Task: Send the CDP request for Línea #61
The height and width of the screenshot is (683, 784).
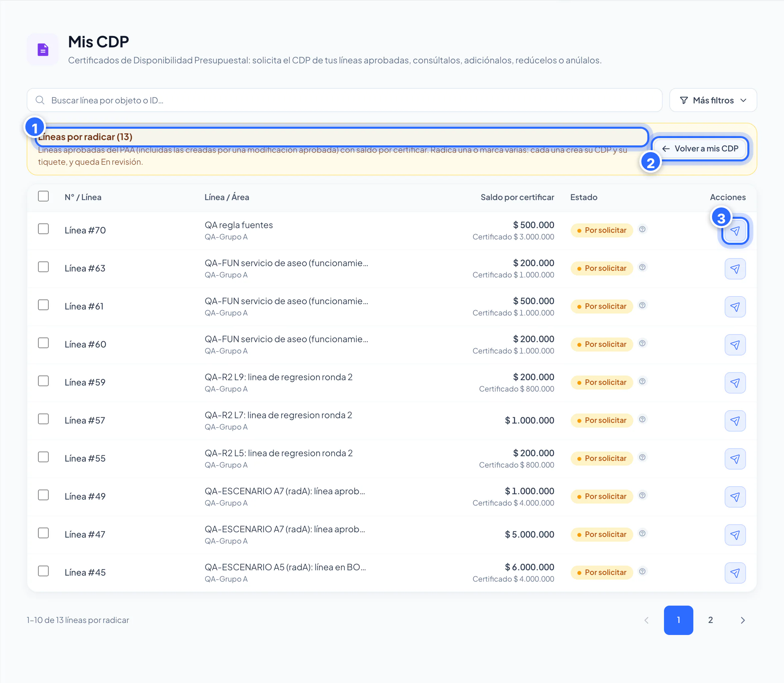Action: click(735, 307)
